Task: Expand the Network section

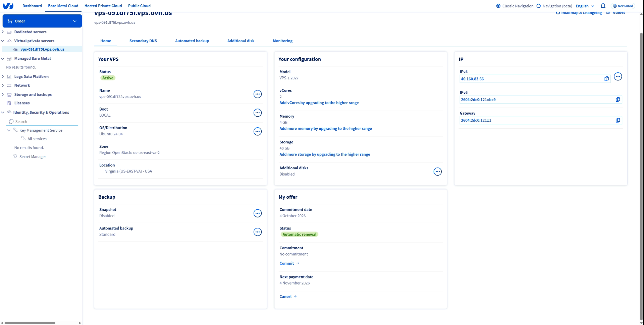Action: tap(3, 85)
